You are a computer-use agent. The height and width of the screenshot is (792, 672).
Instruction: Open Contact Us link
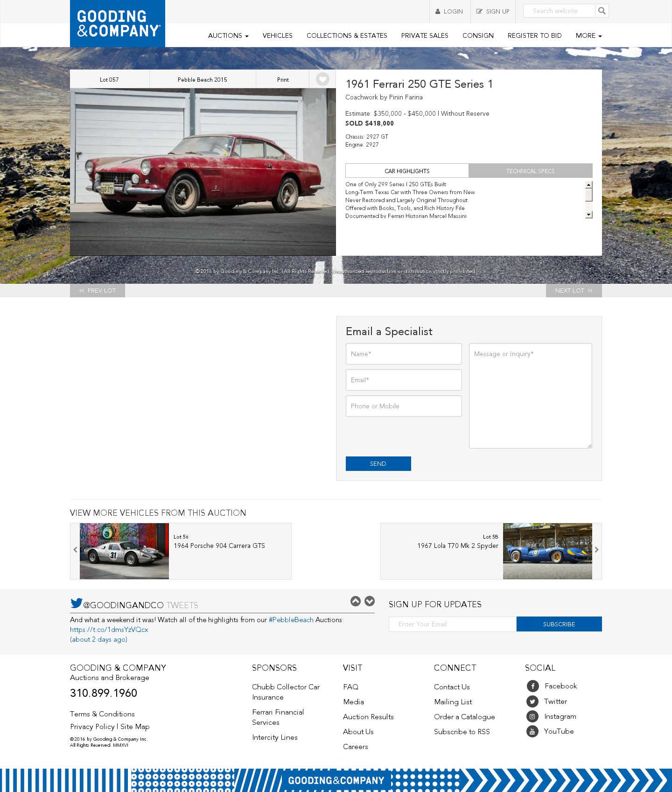point(452,687)
